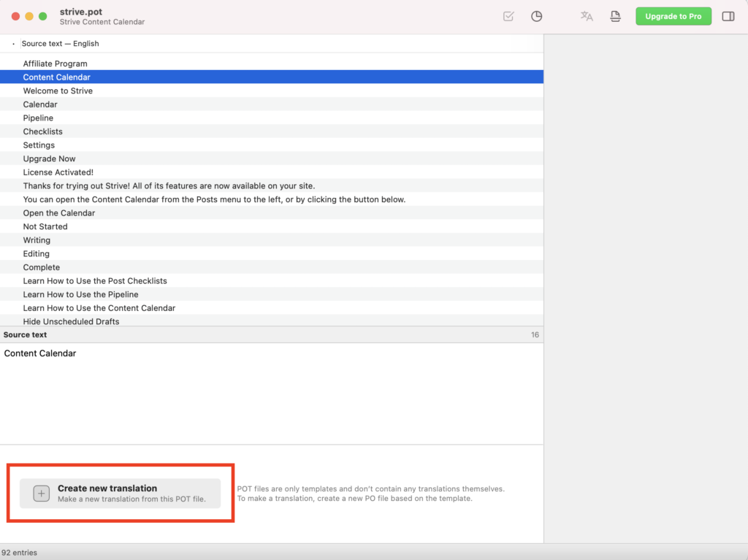Click the Update from source code icon
Image resolution: width=748 pixels, height=560 pixels.
coord(615,16)
